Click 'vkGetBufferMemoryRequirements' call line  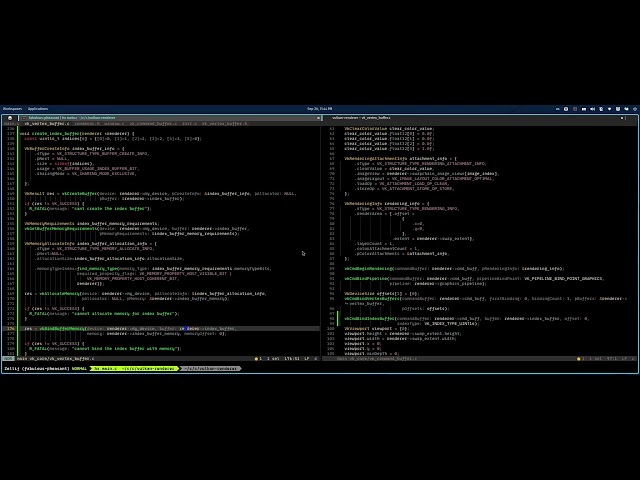pyautogui.click(x=137, y=229)
